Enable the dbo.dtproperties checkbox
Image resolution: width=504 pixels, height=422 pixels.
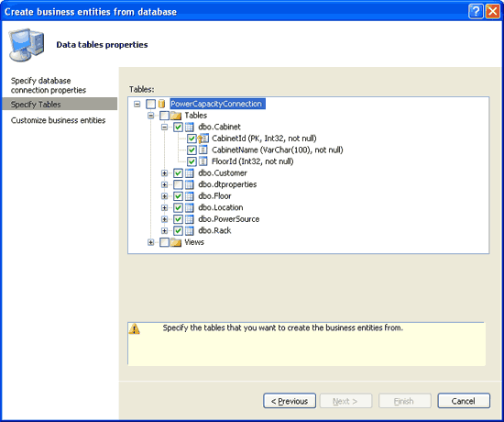coord(178,184)
